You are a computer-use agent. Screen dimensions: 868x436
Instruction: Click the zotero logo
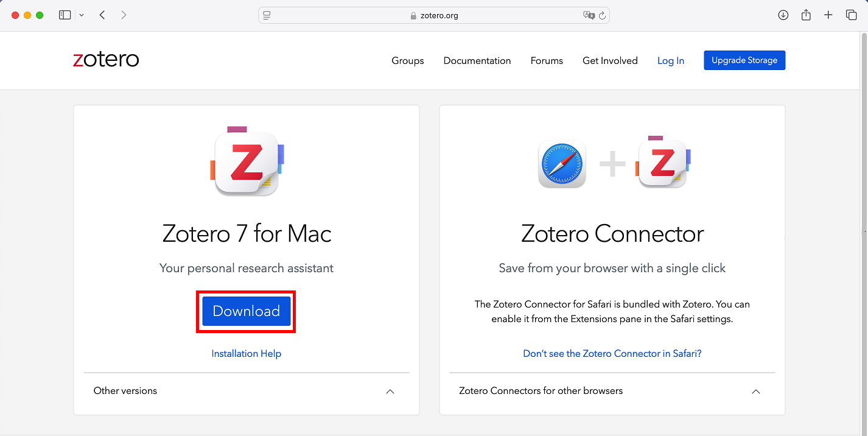click(x=106, y=60)
